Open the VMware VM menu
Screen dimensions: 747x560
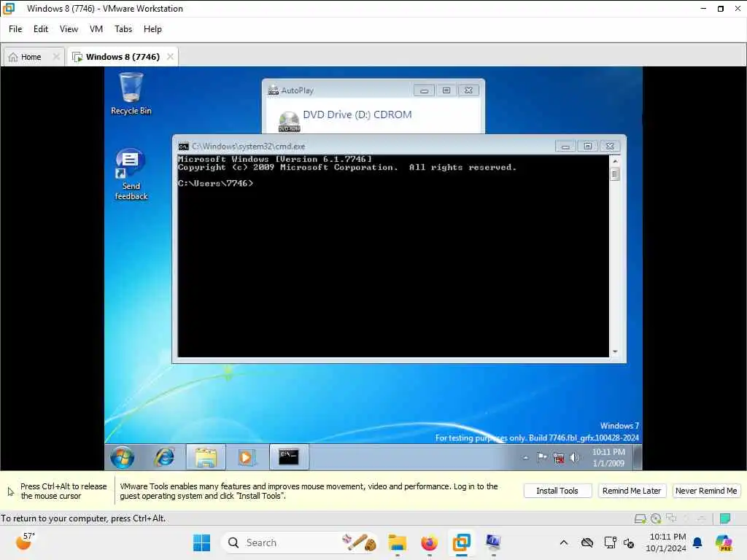click(x=96, y=29)
